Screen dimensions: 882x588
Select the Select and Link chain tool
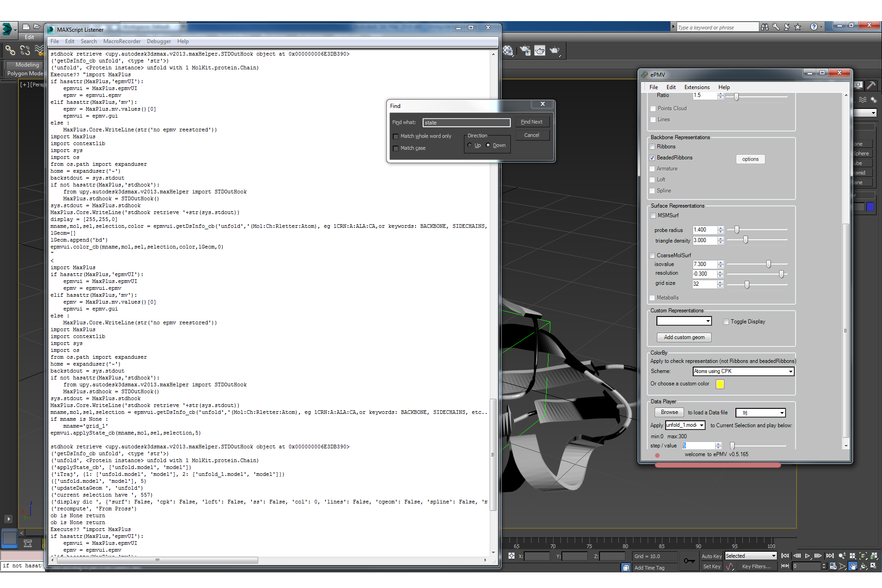pos(10,50)
